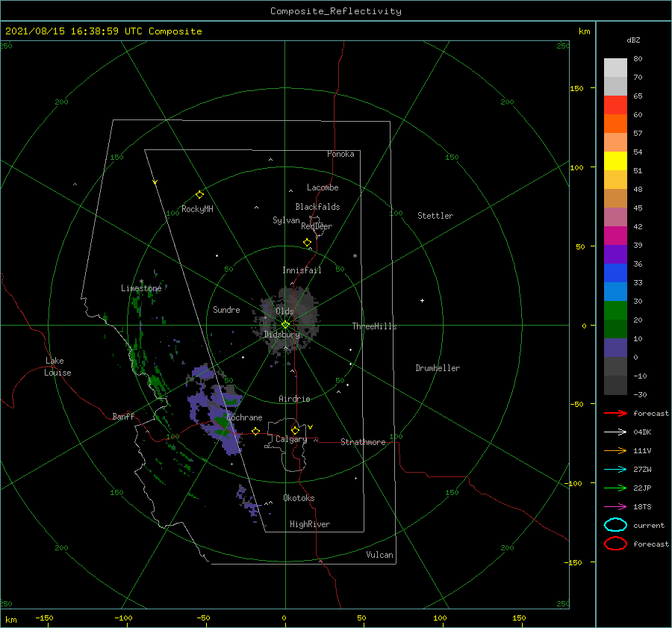
Task: Click the yellow diamond marker beside Cochrane
Action: pyautogui.click(x=255, y=431)
